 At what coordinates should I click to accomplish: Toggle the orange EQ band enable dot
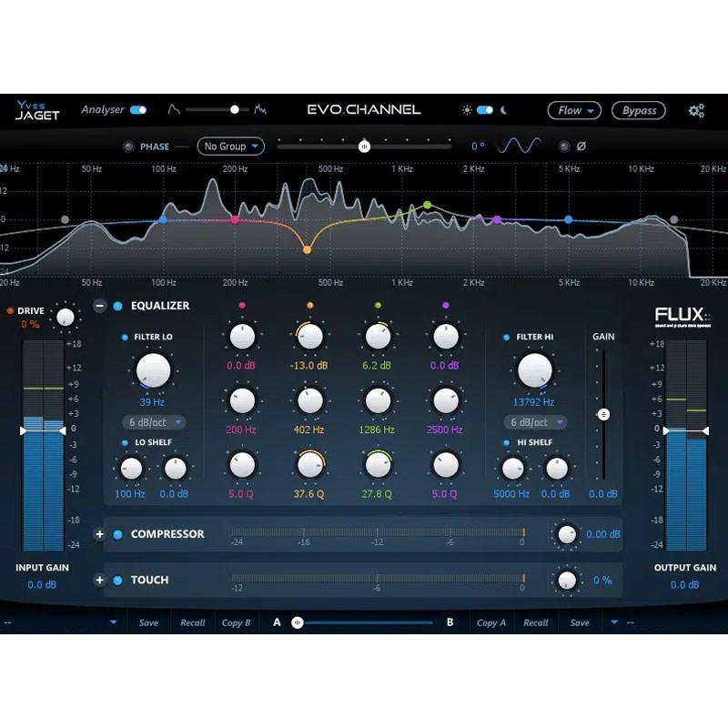click(309, 306)
